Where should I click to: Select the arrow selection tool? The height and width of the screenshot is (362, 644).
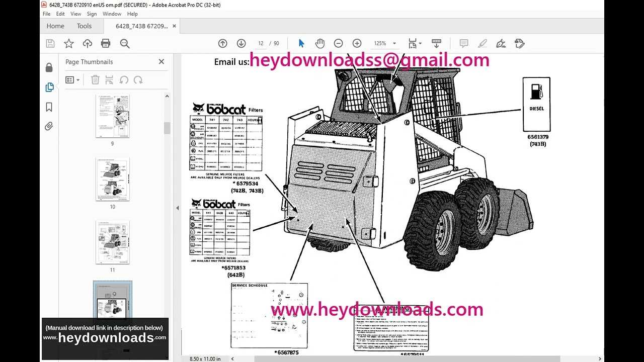coord(301,44)
